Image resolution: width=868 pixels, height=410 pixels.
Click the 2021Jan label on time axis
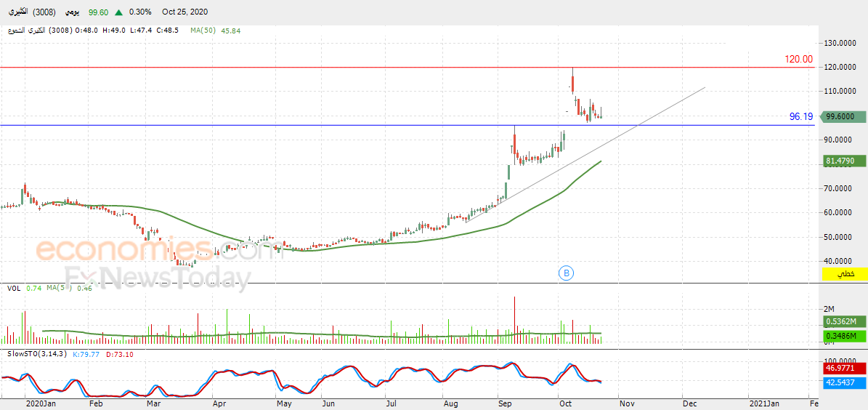[x=762, y=404]
